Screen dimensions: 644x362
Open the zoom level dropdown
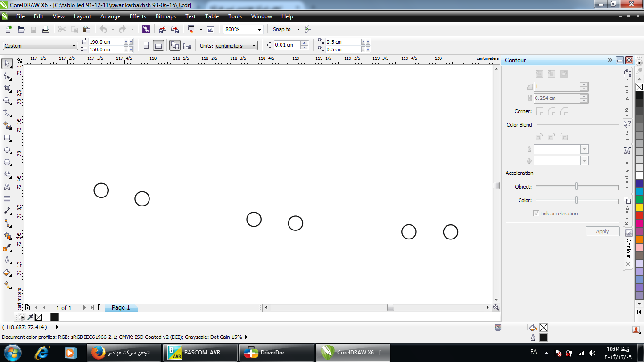tap(259, 29)
